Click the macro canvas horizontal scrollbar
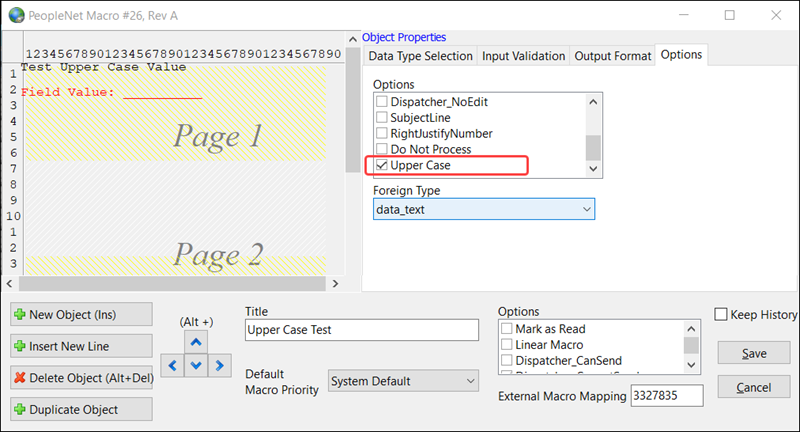Viewport: 800px width, 432px height. (172, 284)
